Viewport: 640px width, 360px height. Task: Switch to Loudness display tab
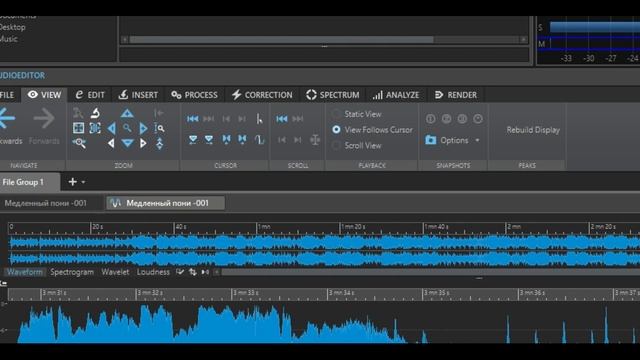[x=153, y=272]
